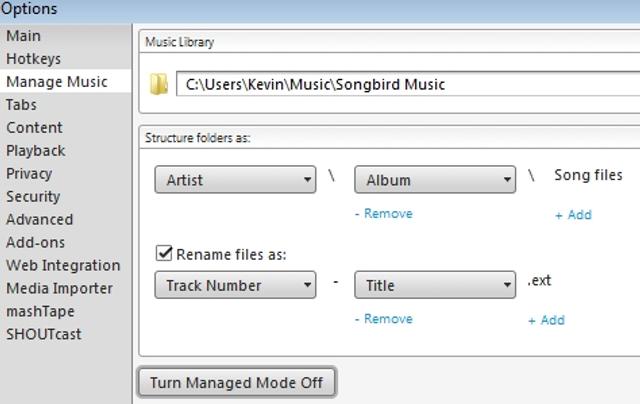The width and height of the screenshot is (640, 404).
Task: Go to the Tabs options
Action: coord(22,104)
